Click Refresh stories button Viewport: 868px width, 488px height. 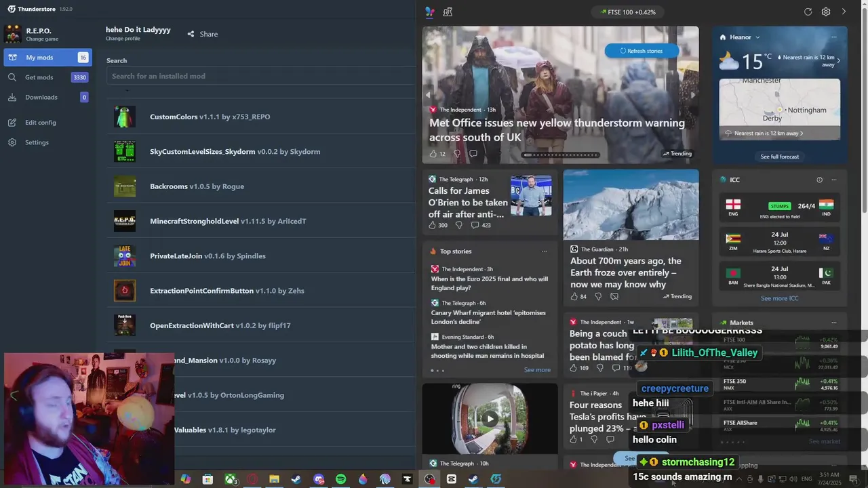tap(642, 51)
